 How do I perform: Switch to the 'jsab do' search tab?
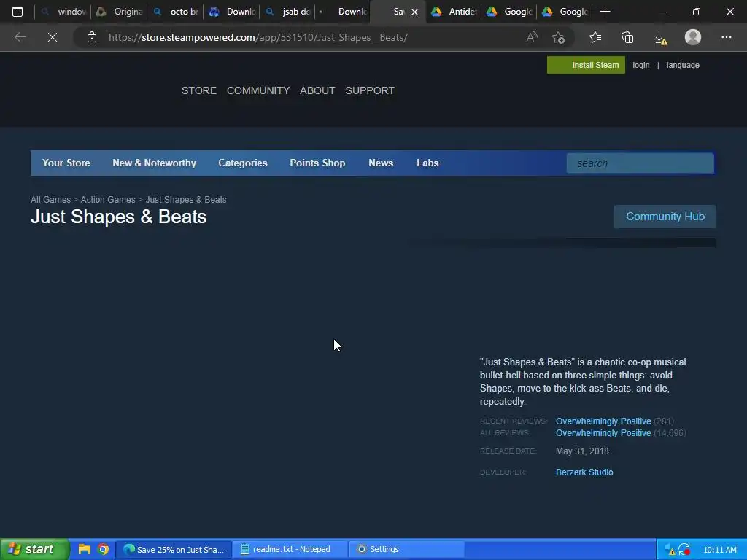[x=287, y=12]
